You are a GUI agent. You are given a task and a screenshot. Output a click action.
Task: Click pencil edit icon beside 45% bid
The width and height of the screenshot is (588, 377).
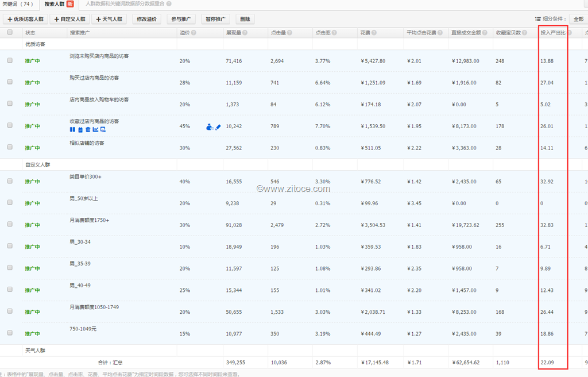[218, 126]
